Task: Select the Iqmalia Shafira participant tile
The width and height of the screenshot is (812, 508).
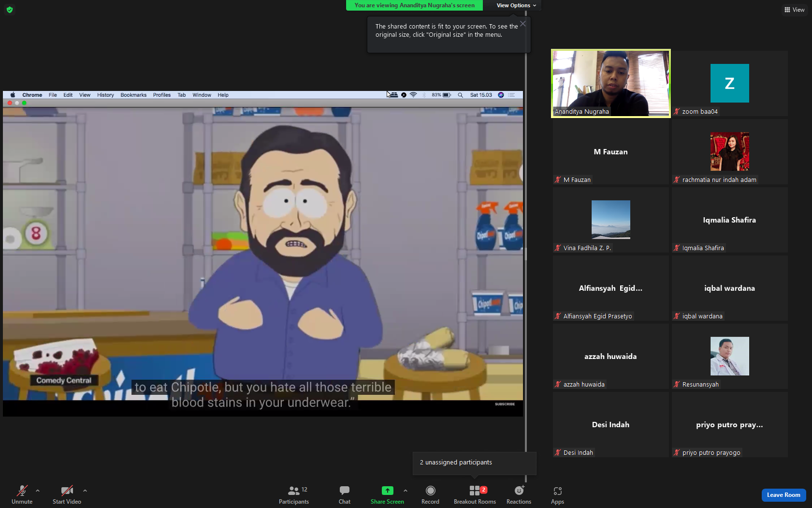Action: pos(730,220)
